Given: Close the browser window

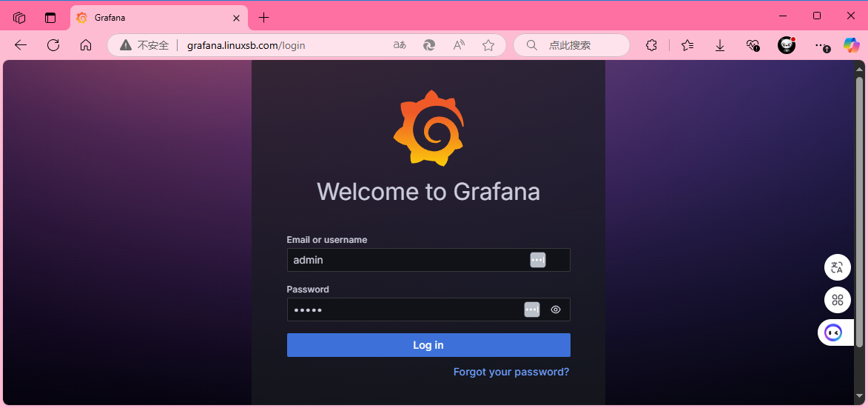Looking at the screenshot, I should click(851, 16).
